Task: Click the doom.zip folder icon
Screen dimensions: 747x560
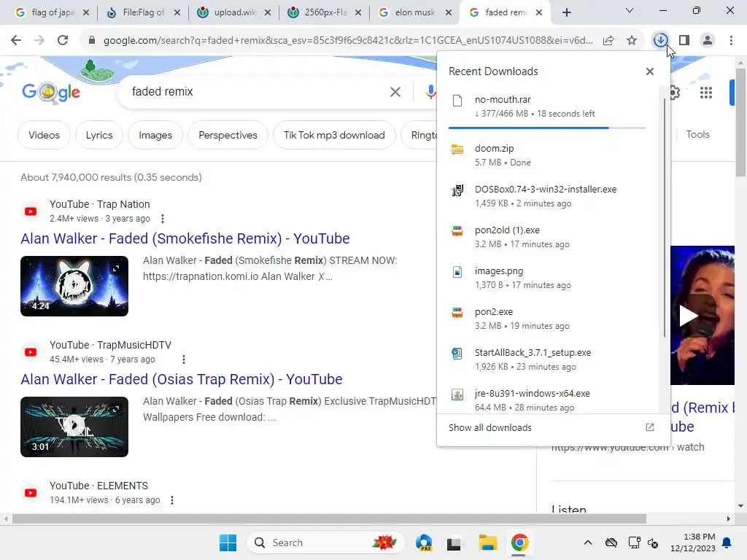Action: 457,149
